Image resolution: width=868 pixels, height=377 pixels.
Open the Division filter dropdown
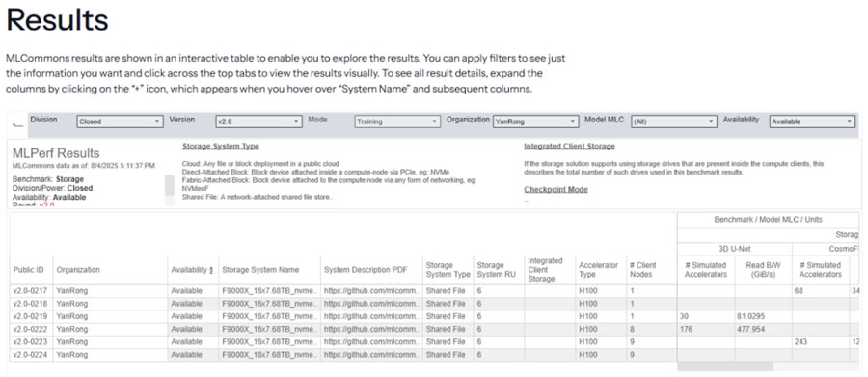(x=121, y=121)
